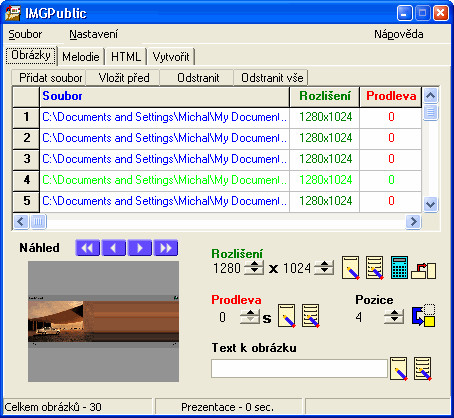This screenshot has height=418, width=454.
Task: Click the Pozice spinner arrows
Action: 394,317
